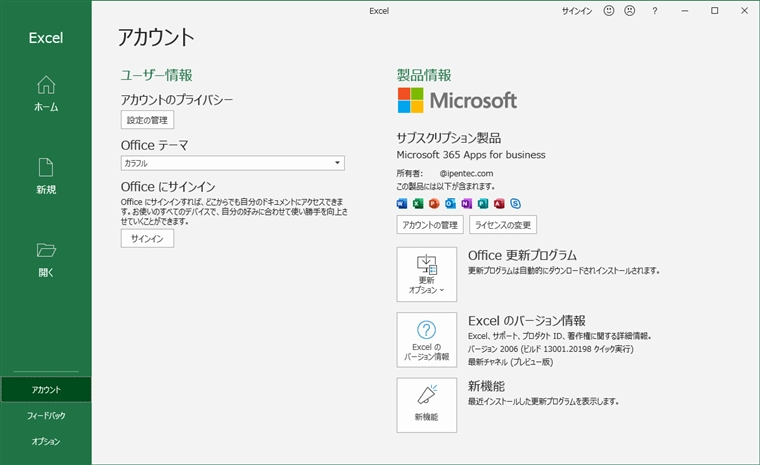Click the Microsoft 365 Apps for business text
760x465 pixels.
pyautogui.click(x=471, y=155)
